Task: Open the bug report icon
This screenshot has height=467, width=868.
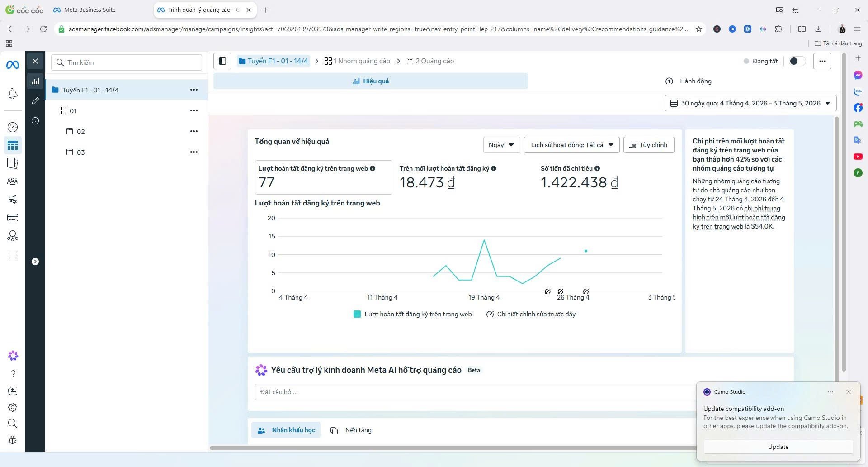Action: (13, 440)
